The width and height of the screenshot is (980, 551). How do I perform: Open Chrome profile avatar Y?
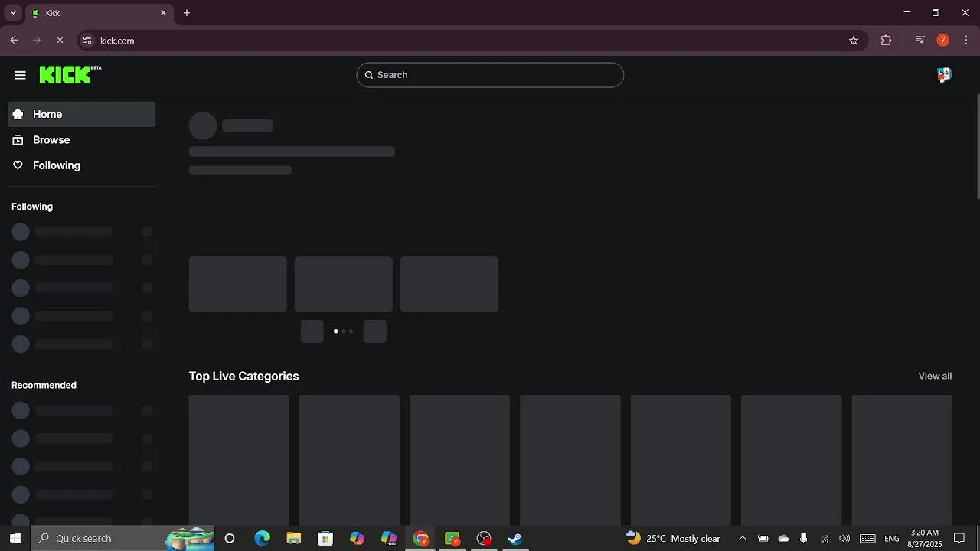tap(943, 41)
